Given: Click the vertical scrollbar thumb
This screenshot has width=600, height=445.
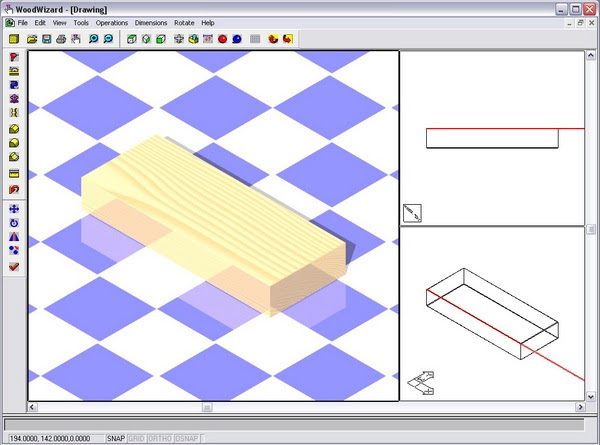Looking at the screenshot, I should [591, 229].
